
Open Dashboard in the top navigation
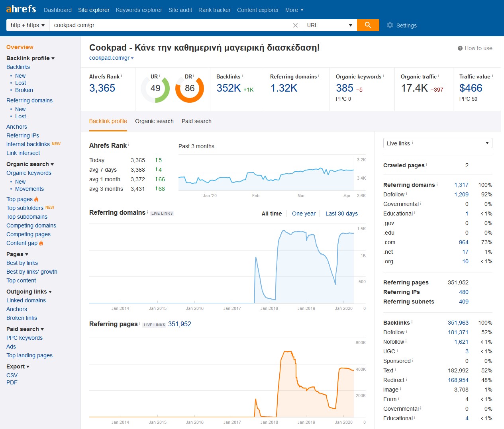click(58, 10)
